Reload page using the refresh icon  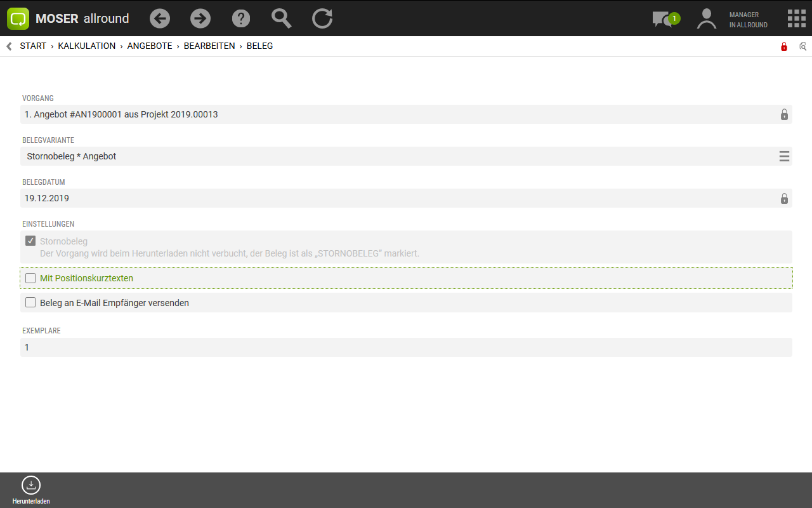(322, 18)
